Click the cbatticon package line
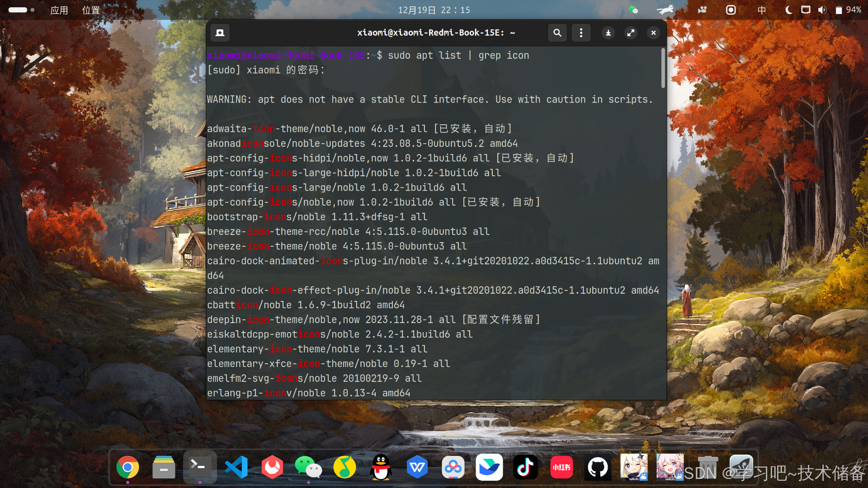Image resolution: width=868 pixels, height=488 pixels. (306, 305)
